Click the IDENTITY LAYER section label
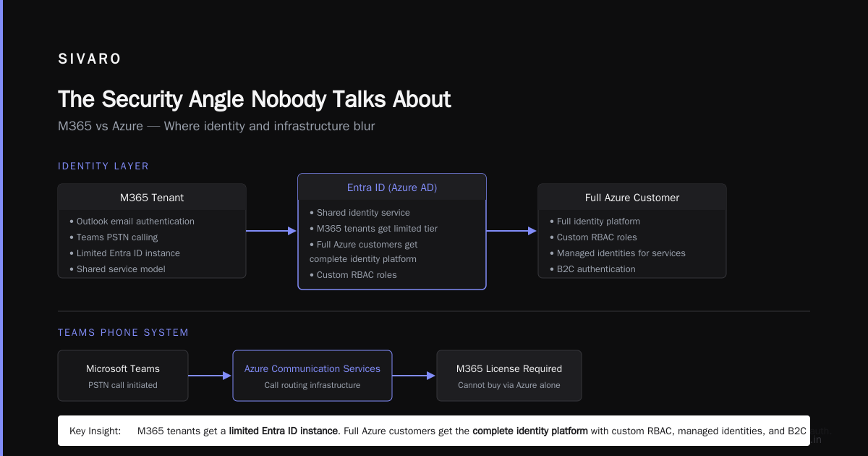The height and width of the screenshot is (456, 868). click(x=103, y=166)
